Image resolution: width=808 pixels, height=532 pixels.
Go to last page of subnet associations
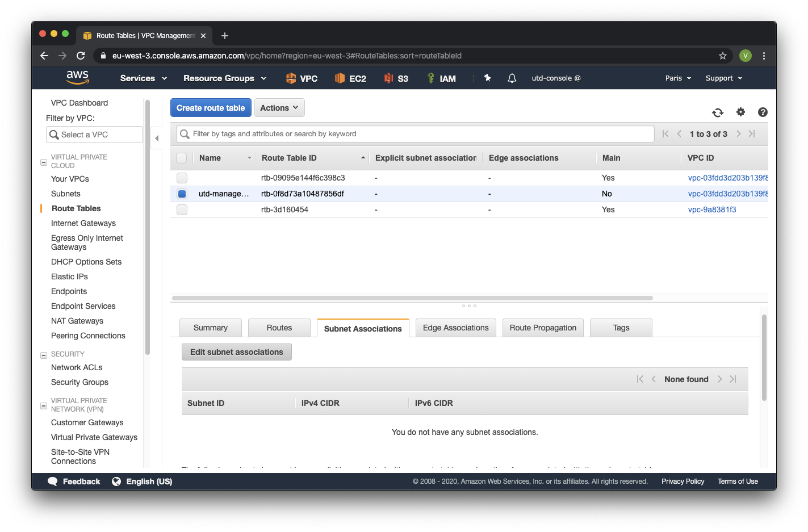tap(733, 379)
